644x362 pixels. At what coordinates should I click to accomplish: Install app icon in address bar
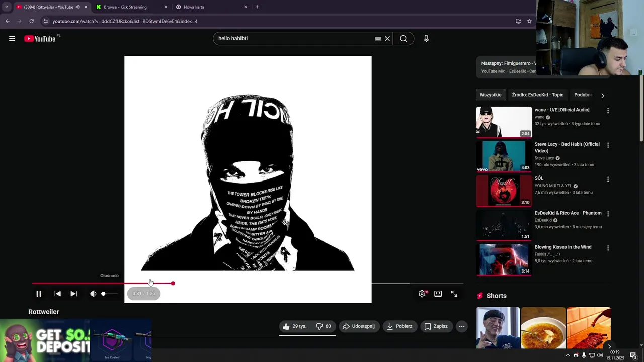tap(518, 21)
